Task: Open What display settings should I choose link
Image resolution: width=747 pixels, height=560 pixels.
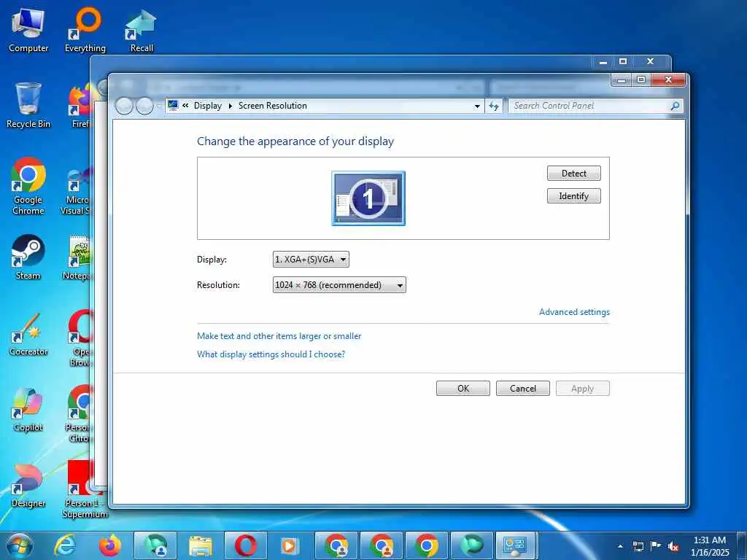Action: click(x=271, y=354)
